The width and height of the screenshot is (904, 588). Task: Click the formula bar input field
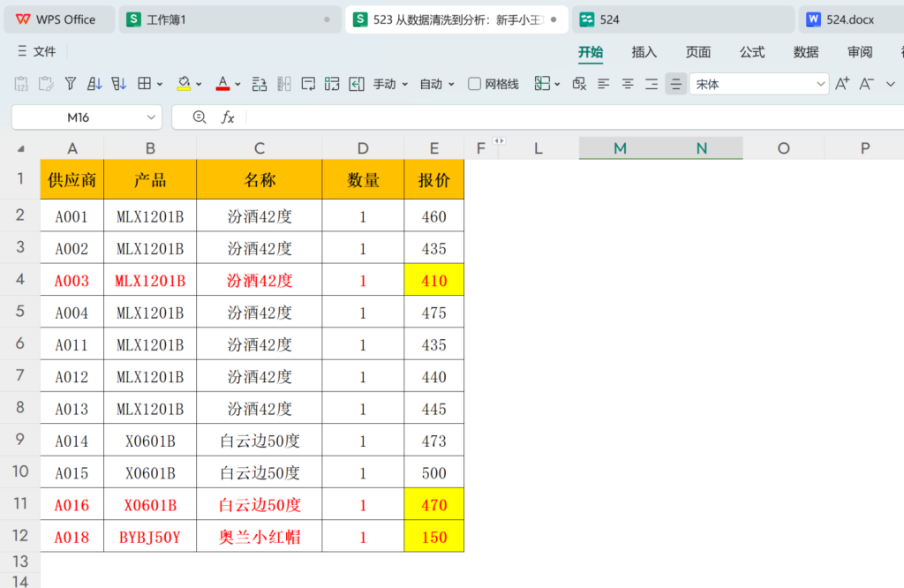[575, 117]
